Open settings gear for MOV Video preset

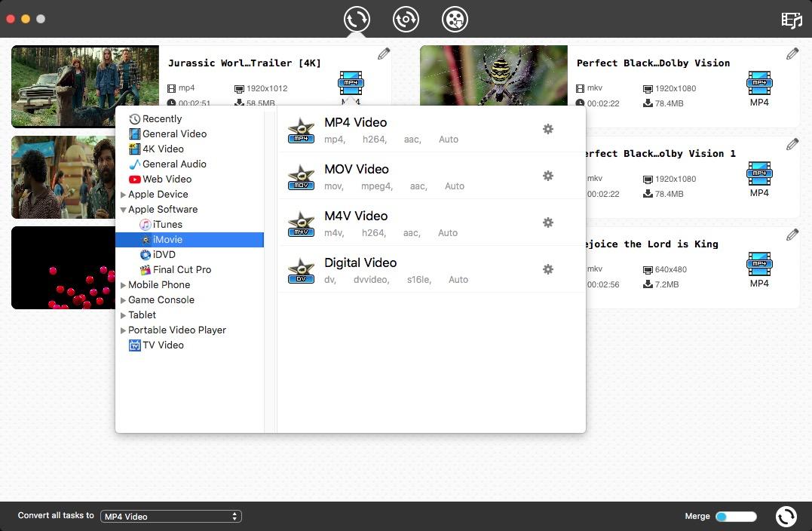pyautogui.click(x=548, y=176)
